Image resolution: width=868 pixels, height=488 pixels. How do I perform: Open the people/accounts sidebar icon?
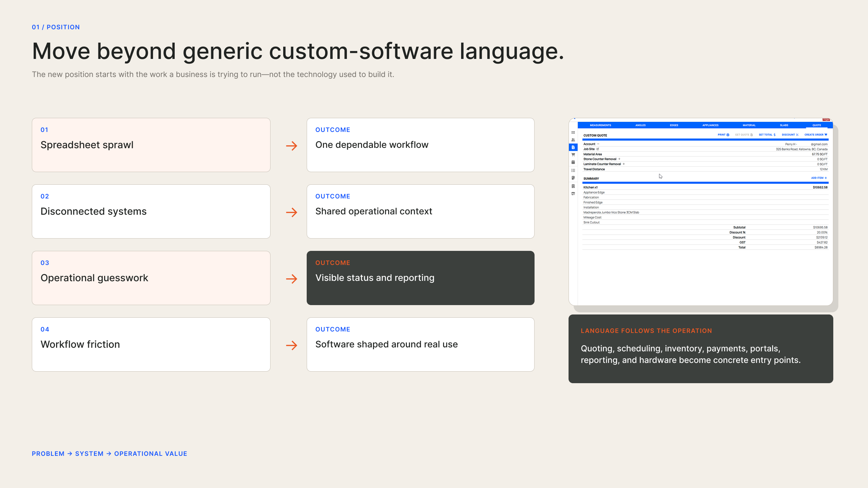pyautogui.click(x=573, y=140)
